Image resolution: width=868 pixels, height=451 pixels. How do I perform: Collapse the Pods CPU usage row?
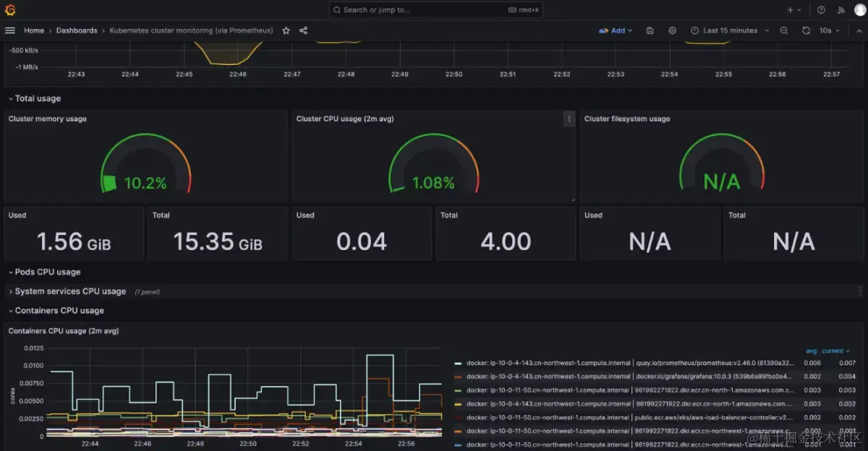pos(44,272)
